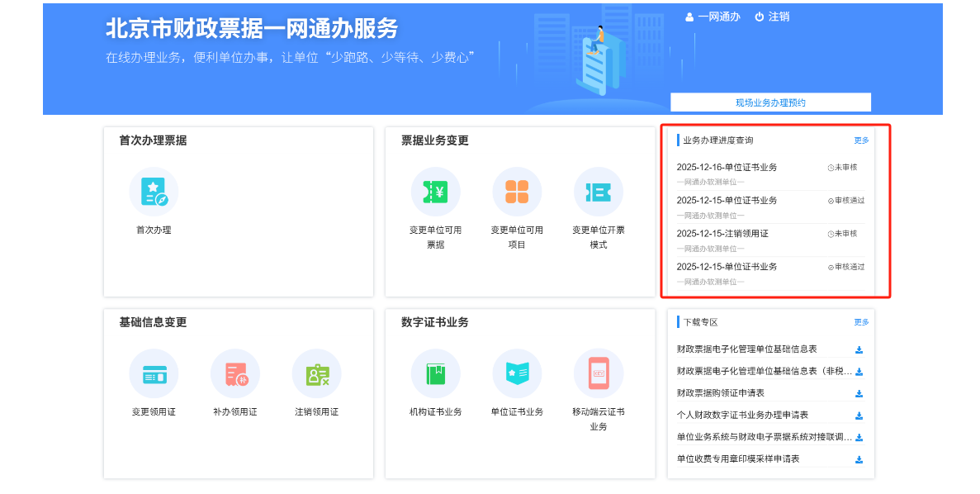Open the 首次办理 icon

coord(154,192)
